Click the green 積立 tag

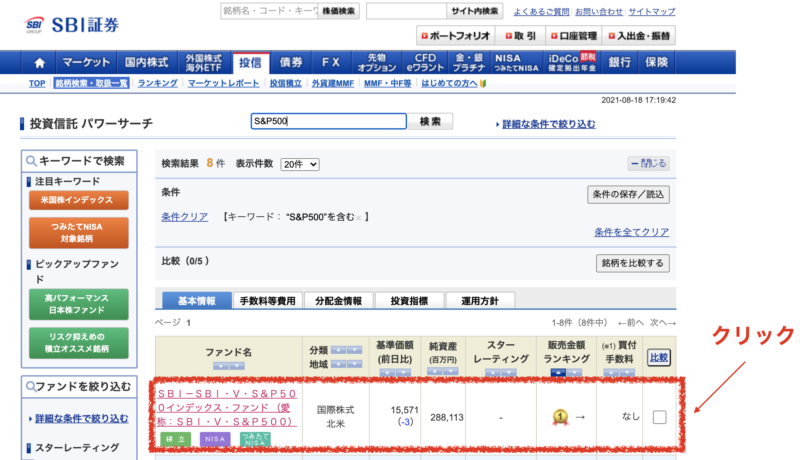click(176, 439)
